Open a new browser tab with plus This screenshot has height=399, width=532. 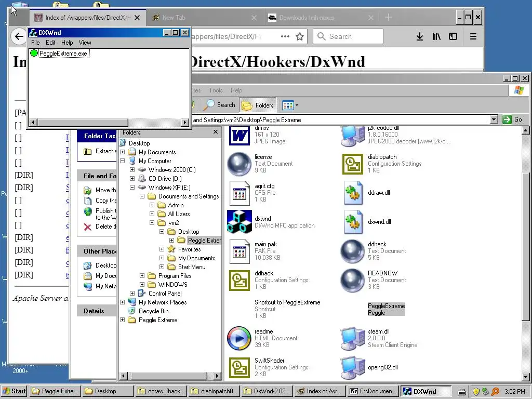(x=389, y=17)
